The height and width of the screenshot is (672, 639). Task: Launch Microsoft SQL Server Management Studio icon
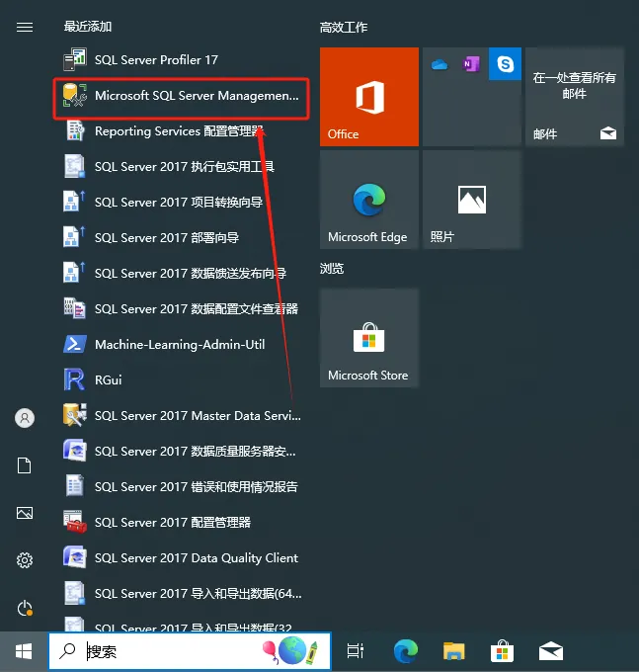point(75,95)
